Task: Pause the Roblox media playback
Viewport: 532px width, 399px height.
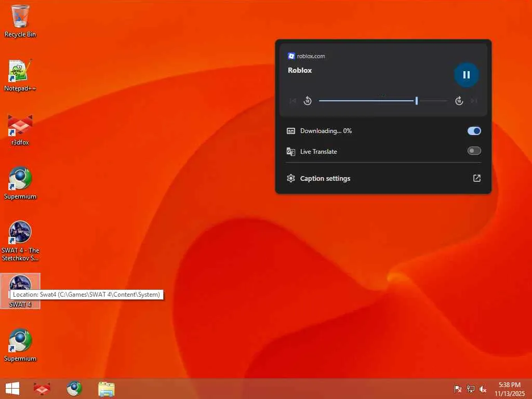Action: coord(466,75)
